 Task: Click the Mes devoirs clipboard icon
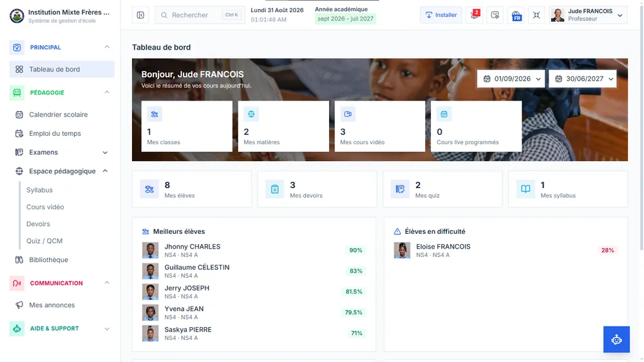click(x=275, y=189)
